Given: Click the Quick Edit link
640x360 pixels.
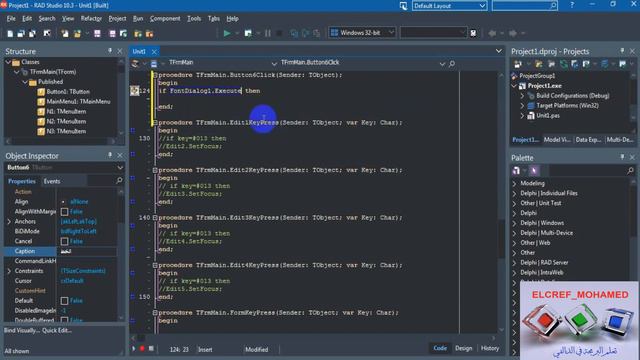Looking at the screenshot, I should coord(57,330).
